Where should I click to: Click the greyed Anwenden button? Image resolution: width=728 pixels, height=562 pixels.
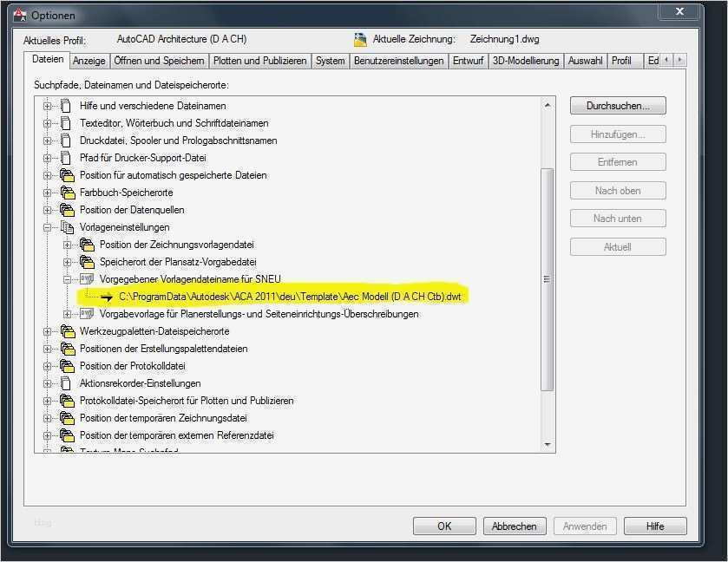(585, 526)
